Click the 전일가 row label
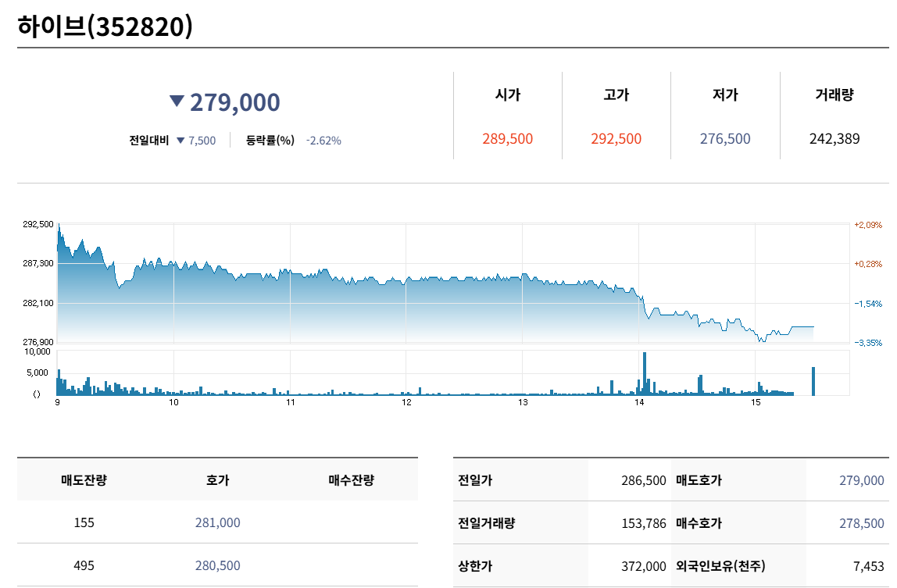This screenshot has height=588, width=897. point(475,480)
